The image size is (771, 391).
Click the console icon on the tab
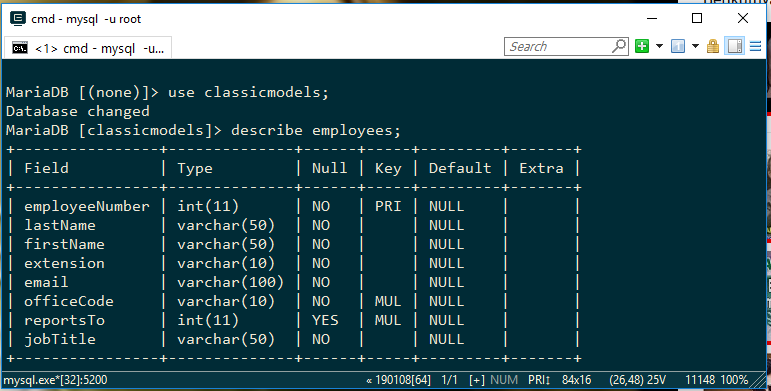coord(20,48)
